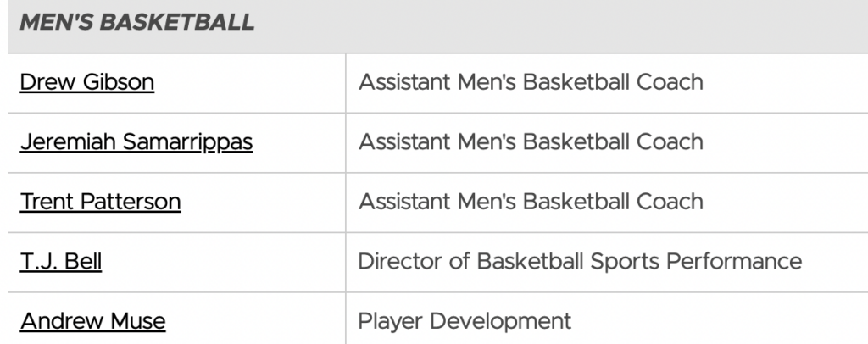Select the Player Development title text
Viewport: 868px width, 344px height.
pos(465,321)
